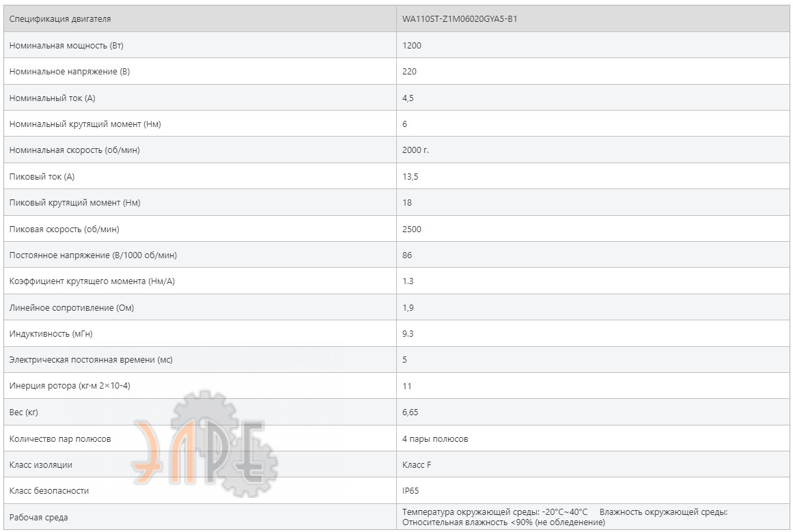Select the model code WA110ST-Z1M06020GYA5-B1
The height and width of the screenshot is (532, 793).
coord(460,18)
